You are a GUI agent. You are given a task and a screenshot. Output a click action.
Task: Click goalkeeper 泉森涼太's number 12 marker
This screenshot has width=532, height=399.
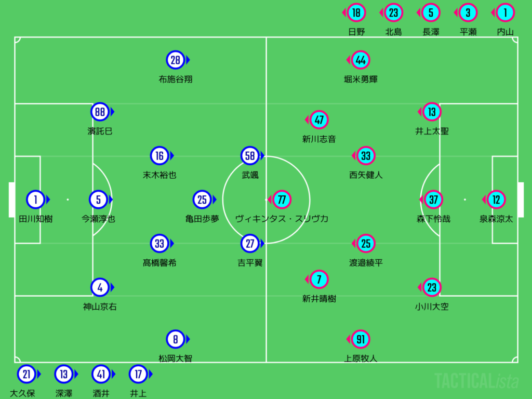(x=496, y=199)
